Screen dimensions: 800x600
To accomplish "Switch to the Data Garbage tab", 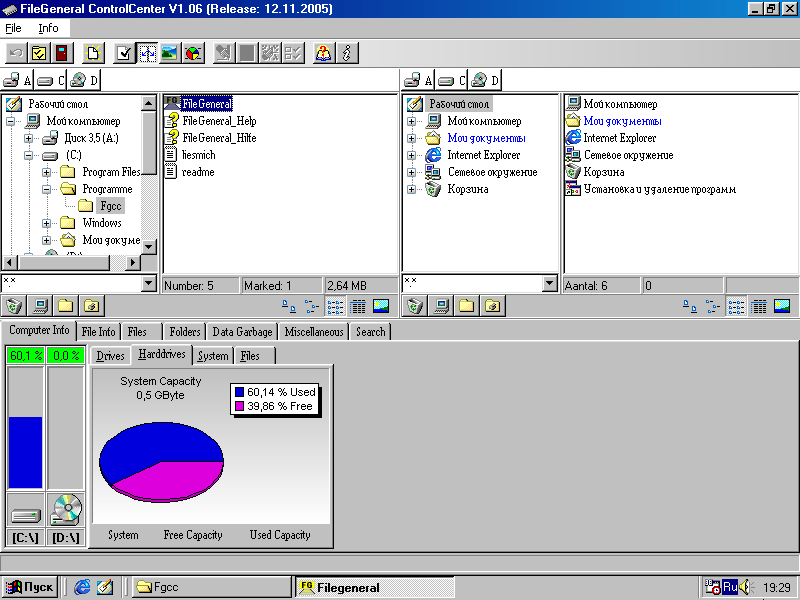I will pyautogui.click(x=242, y=332).
